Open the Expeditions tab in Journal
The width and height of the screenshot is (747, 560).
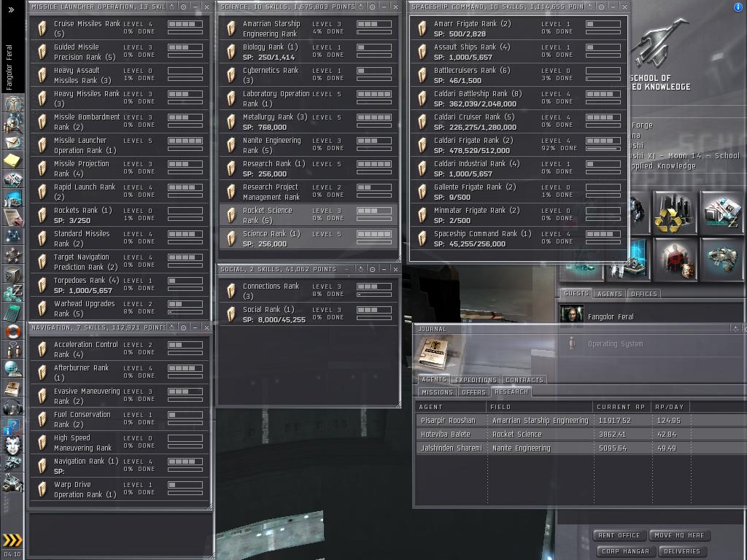tap(476, 379)
